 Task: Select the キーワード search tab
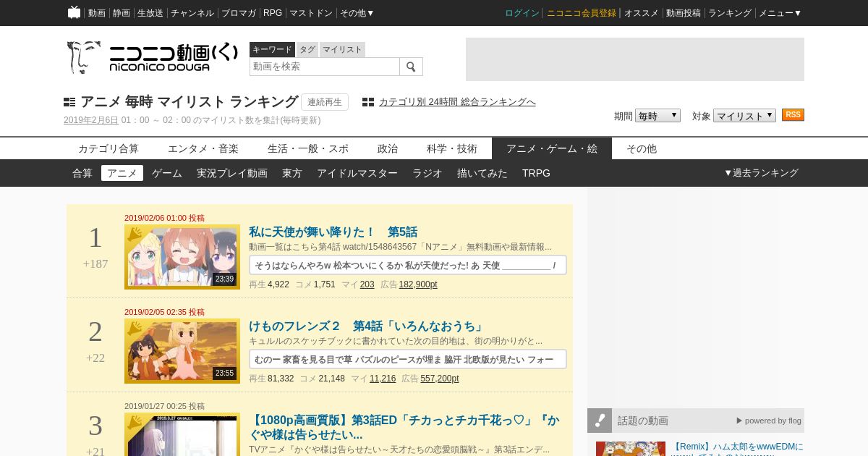click(272, 49)
